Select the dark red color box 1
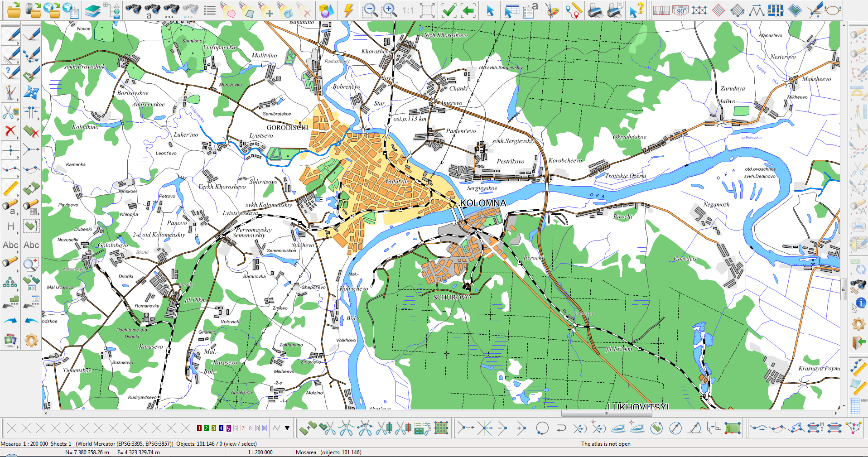Screen dimensions: 868x457 click(x=199, y=428)
